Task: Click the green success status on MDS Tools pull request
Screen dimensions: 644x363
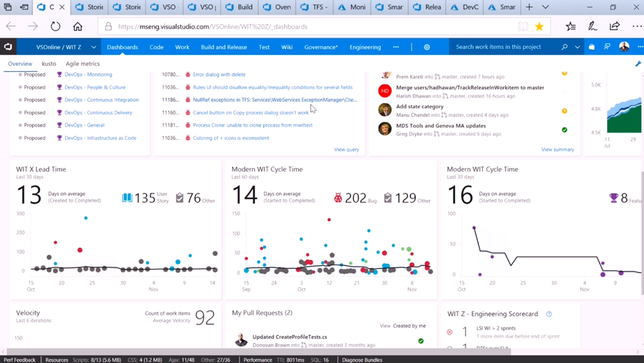Action: pyautogui.click(x=564, y=130)
